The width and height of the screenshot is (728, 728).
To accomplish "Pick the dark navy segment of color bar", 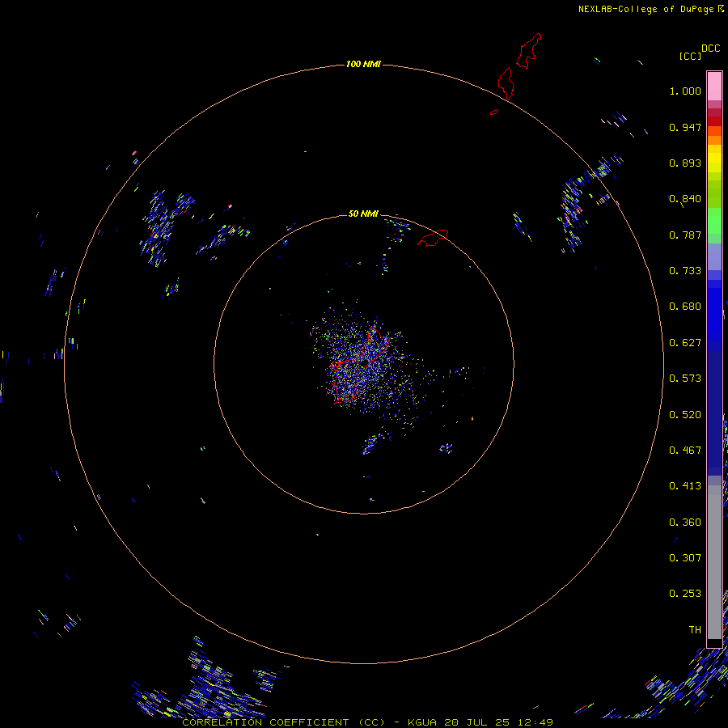I will 714,408.
